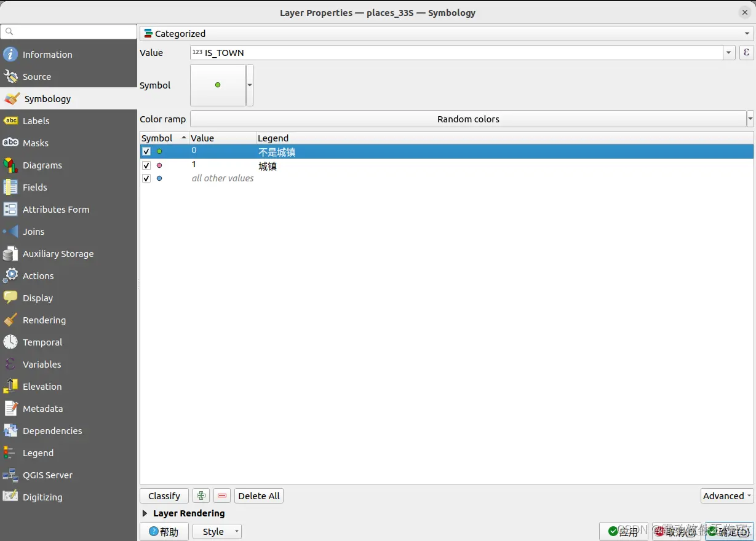This screenshot has height=541, width=756.
Task: Uncheck the checkbox for value 0
Action: 146,151
